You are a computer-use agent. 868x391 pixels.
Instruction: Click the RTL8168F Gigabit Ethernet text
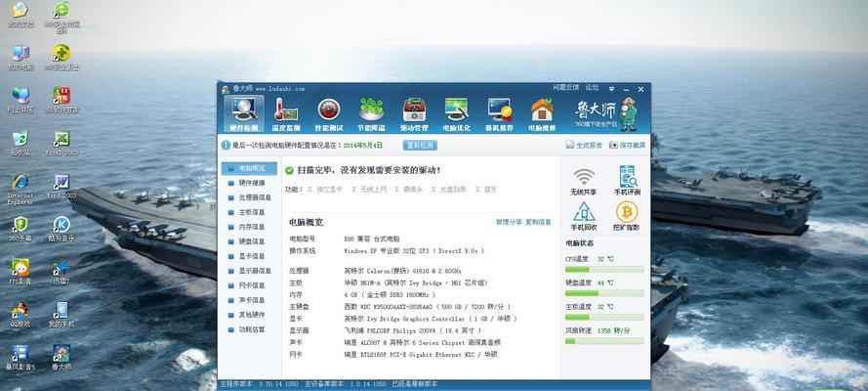click(x=421, y=354)
